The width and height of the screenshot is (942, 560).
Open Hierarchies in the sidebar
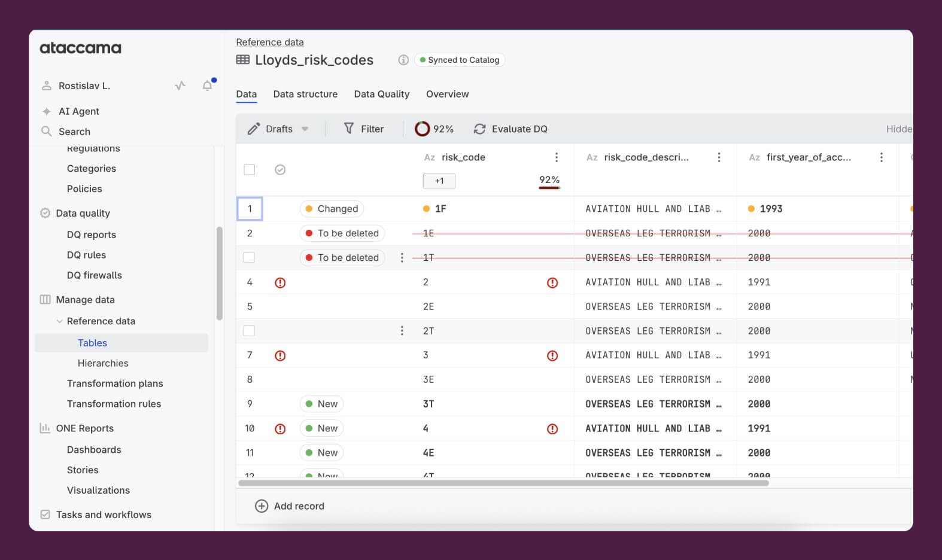(103, 363)
